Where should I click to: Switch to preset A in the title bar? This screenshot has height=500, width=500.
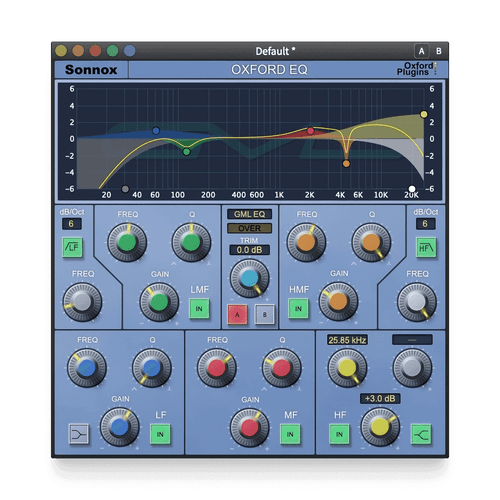[x=421, y=51]
